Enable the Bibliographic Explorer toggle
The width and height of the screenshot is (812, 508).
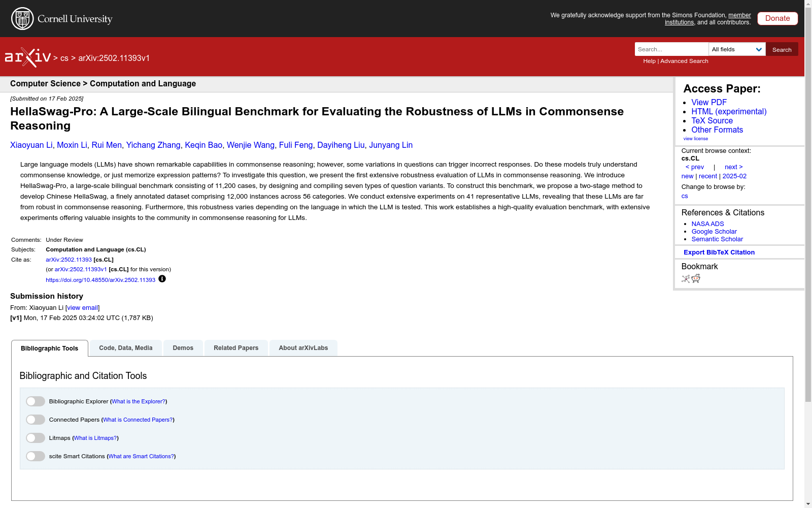tap(36, 401)
